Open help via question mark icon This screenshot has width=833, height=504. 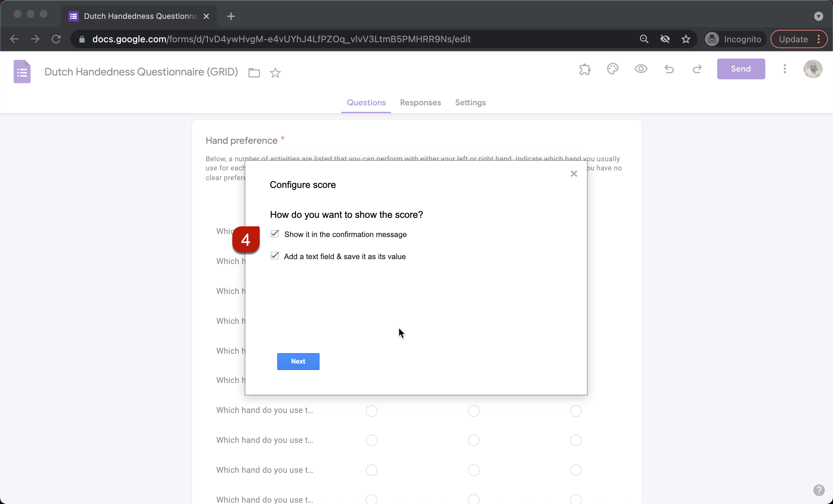pyautogui.click(x=819, y=490)
